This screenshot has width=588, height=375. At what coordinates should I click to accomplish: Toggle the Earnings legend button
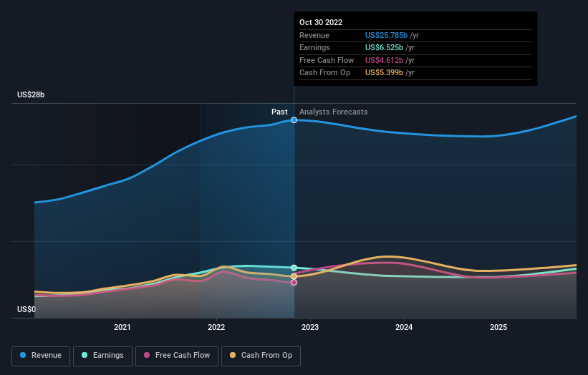[102, 356]
